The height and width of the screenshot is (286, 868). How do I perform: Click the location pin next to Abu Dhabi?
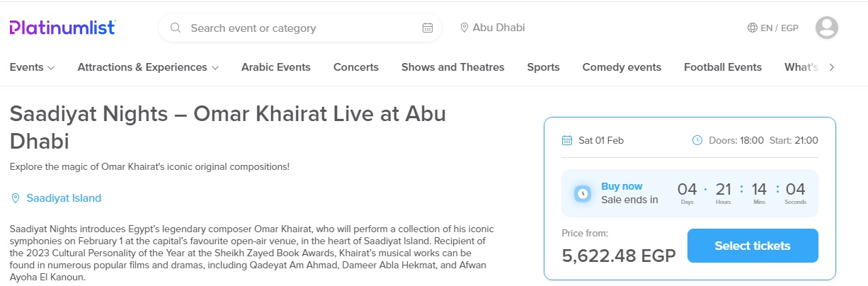click(x=464, y=28)
